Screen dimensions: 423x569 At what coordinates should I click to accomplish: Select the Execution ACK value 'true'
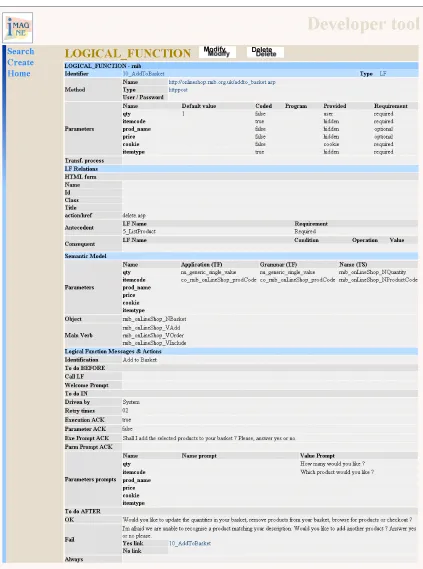click(x=127, y=420)
